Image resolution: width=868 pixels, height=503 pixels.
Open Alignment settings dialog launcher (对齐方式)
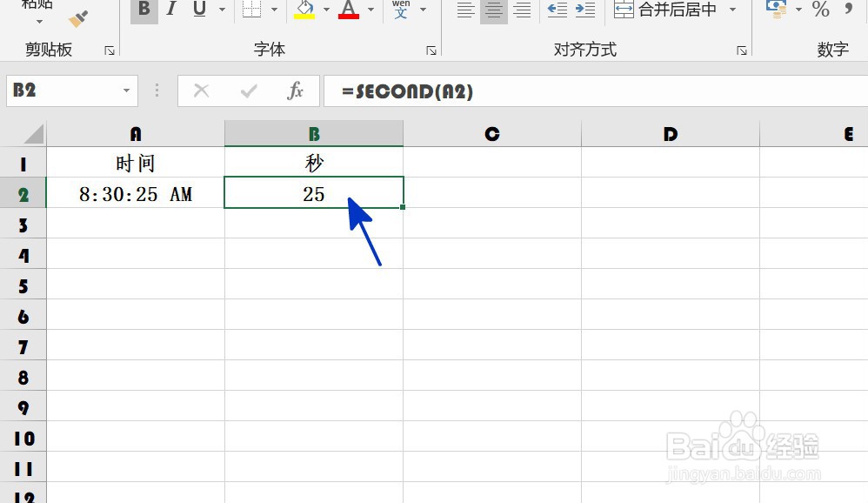[742, 51]
